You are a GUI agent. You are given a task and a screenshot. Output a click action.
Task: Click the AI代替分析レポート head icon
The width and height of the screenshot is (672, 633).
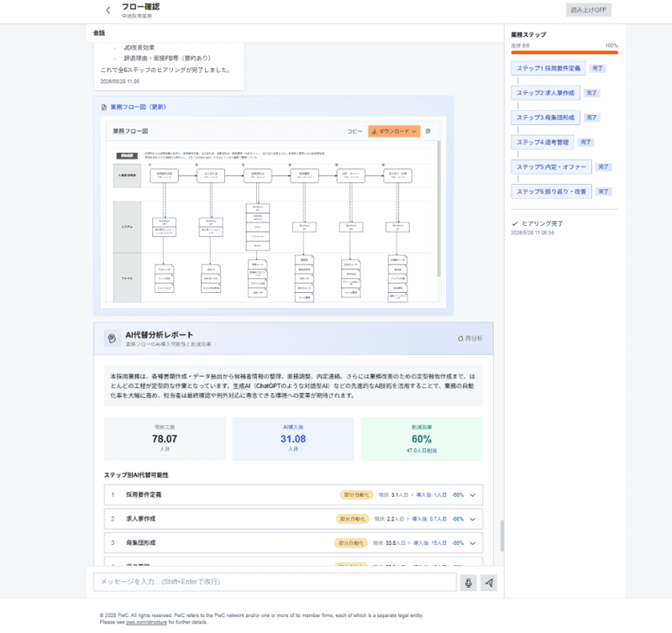tap(112, 338)
